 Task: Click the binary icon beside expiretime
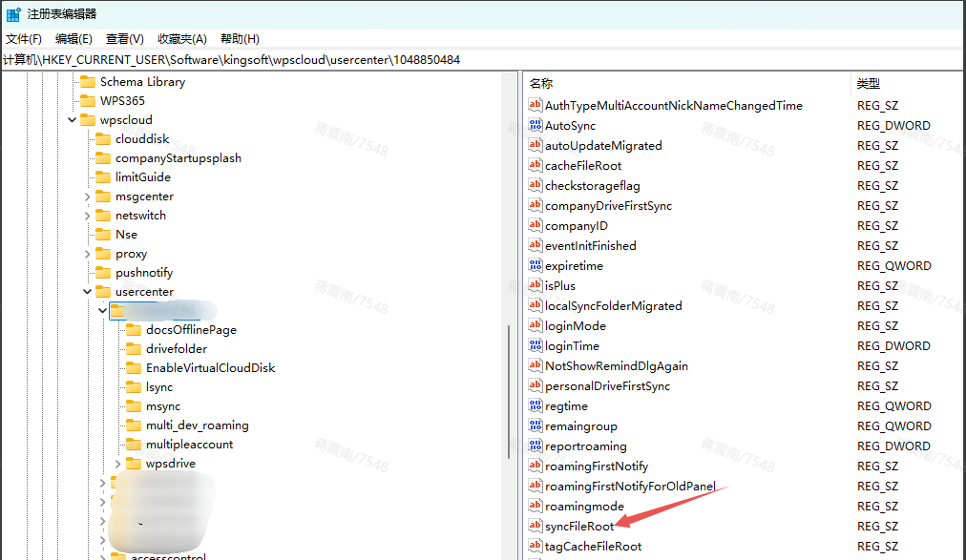click(x=535, y=266)
